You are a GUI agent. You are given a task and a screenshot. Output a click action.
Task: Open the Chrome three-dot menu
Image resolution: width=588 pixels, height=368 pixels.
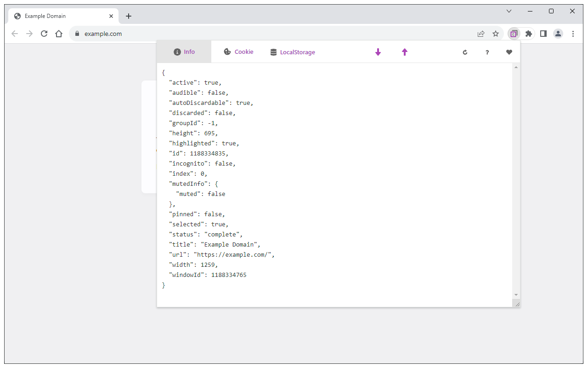tap(573, 34)
